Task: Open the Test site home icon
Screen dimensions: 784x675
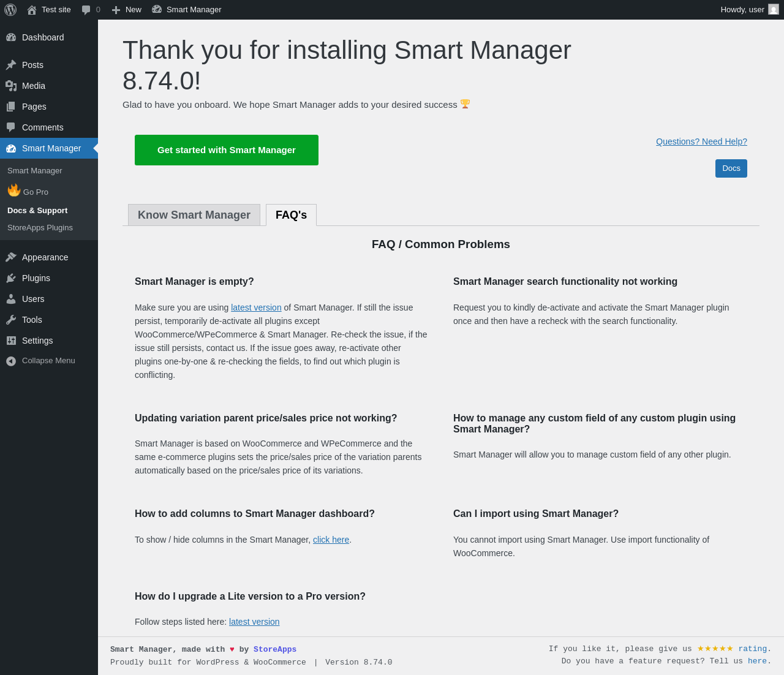Action: coord(32,10)
